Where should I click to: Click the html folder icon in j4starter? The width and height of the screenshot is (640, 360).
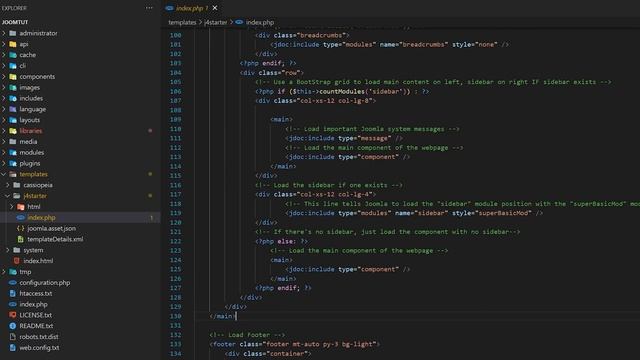21,207
